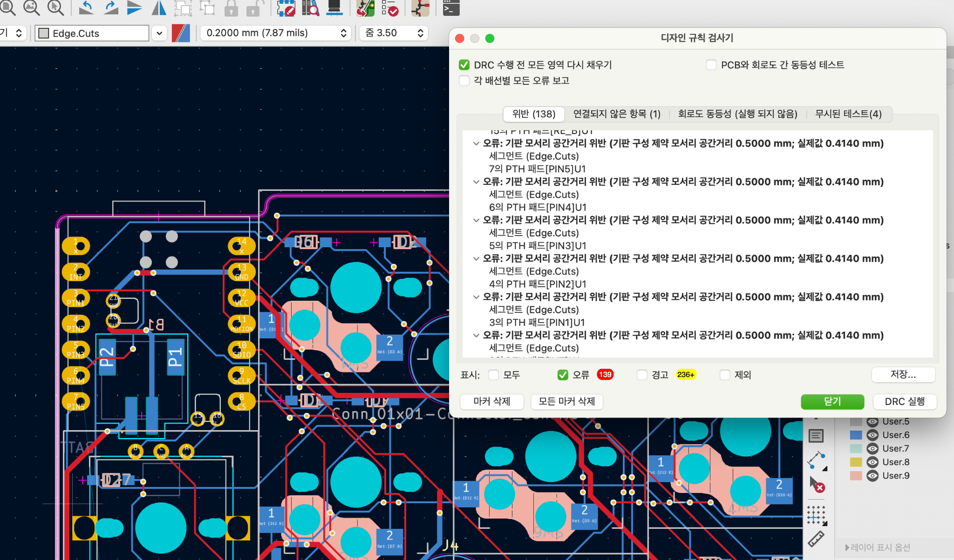954x560 pixels.
Task: Click the rotate counterclockwise icon
Action: [86, 8]
